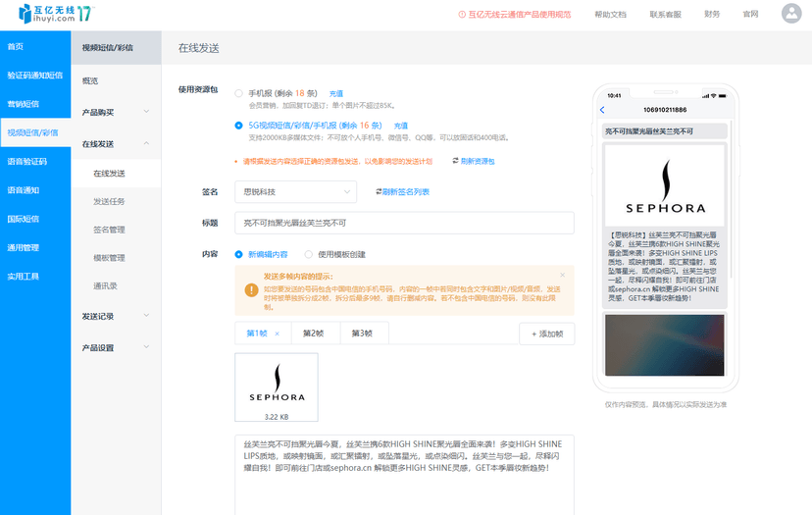Click 充值 link next to 手机报

click(x=336, y=94)
